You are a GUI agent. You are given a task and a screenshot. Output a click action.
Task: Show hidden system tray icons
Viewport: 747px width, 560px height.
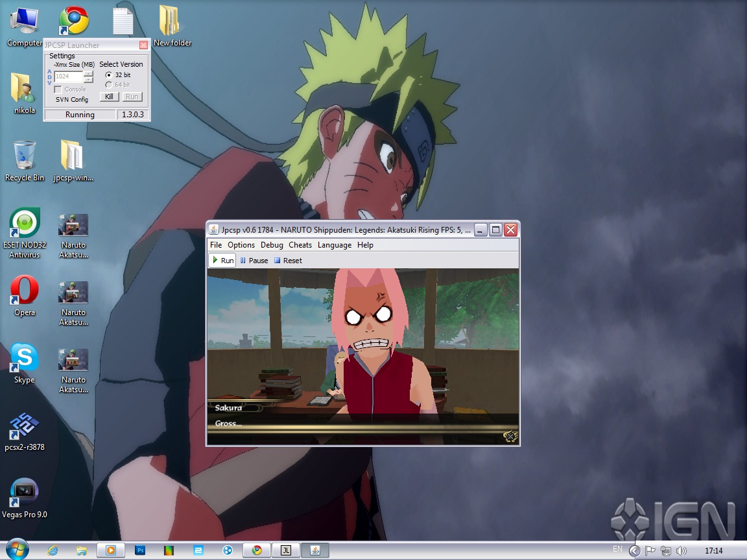click(x=635, y=551)
